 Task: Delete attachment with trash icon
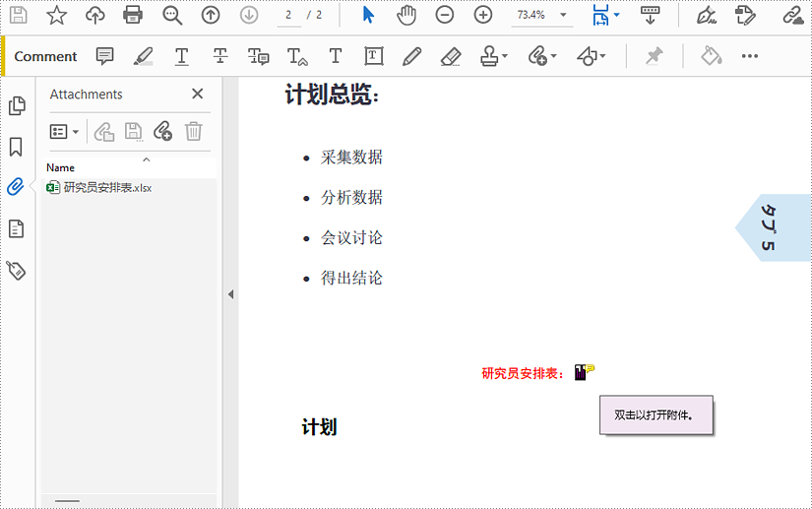point(193,132)
